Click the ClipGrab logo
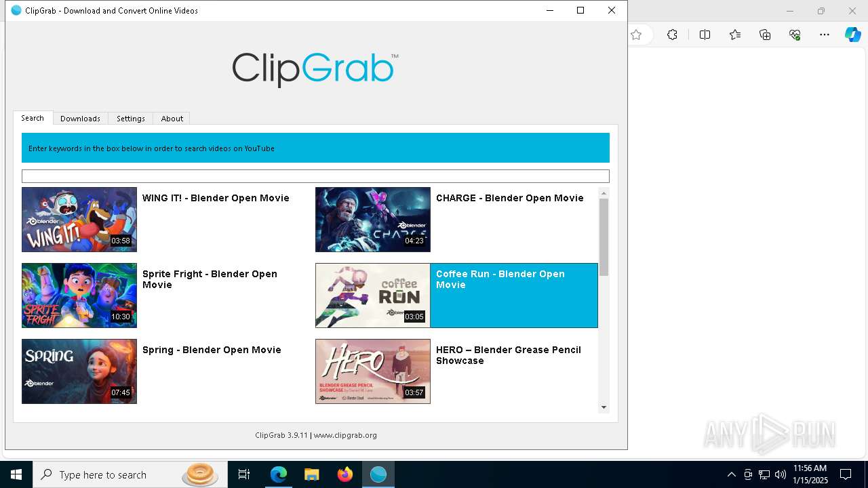Screen dimensions: 868x488 (x=315, y=69)
